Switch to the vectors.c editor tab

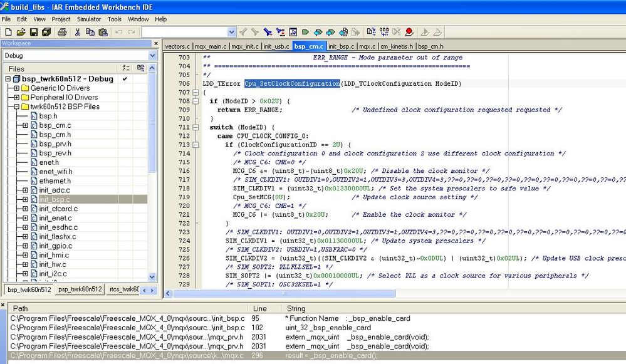177,46
